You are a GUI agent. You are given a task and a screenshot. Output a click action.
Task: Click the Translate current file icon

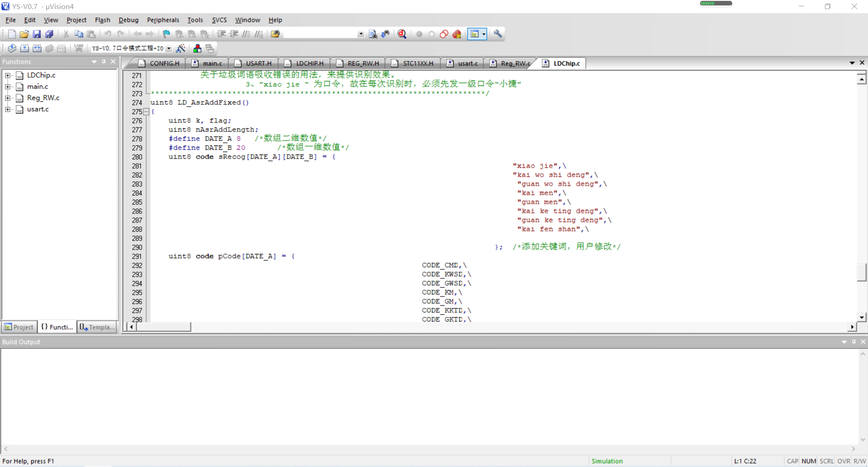tap(12, 48)
